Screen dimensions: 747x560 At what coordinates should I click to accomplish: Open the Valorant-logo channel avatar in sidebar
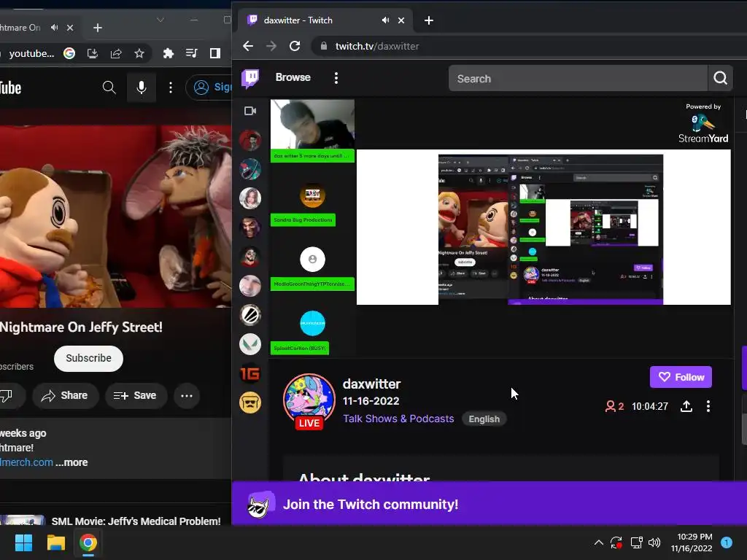[x=250, y=344]
